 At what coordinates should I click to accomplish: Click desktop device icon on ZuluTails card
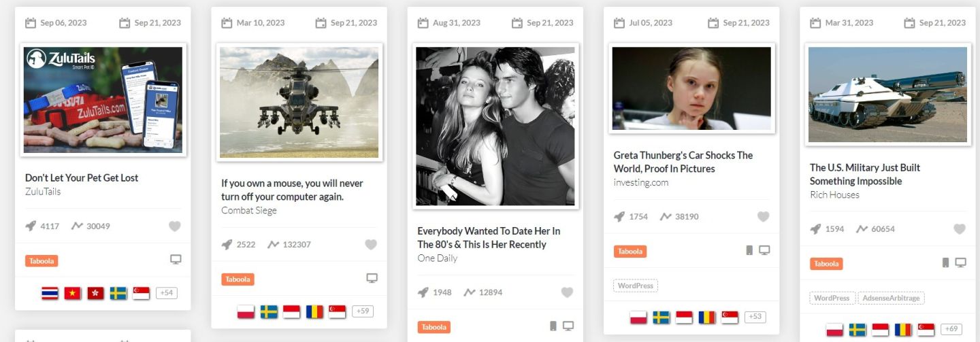tap(176, 260)
